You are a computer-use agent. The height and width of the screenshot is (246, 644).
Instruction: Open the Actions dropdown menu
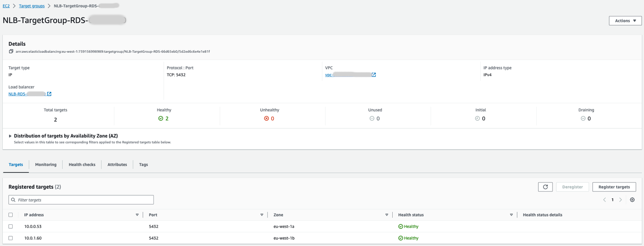625,21
